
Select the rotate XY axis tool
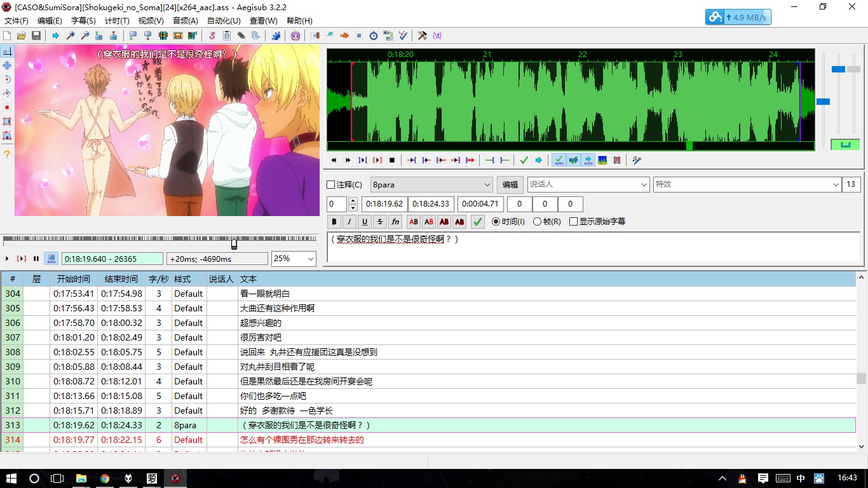(7, 93)
